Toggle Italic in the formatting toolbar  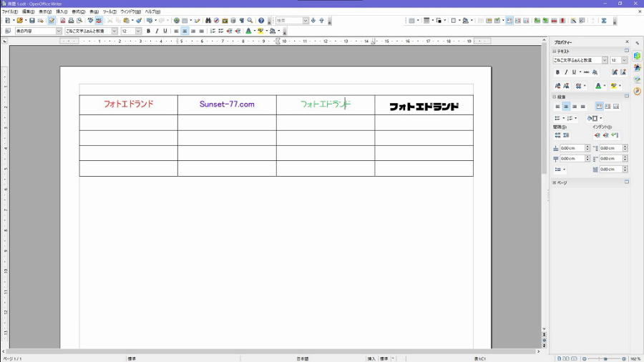(x=157, y=31)
